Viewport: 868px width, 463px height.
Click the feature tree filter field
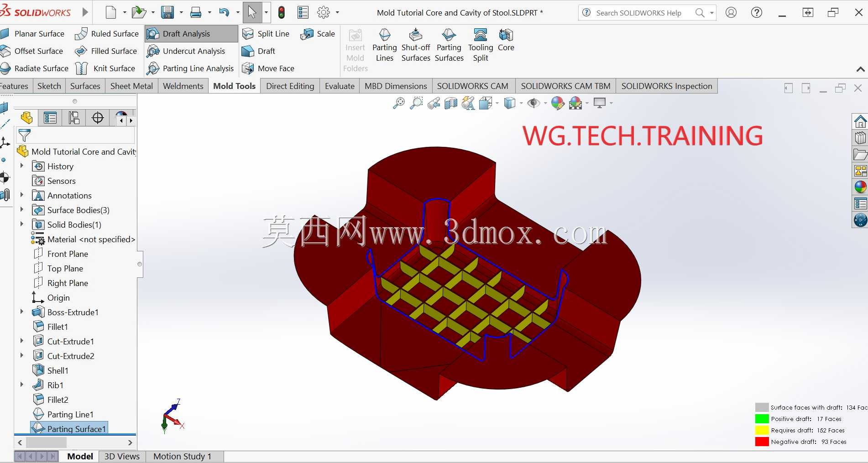click(x=76, y=135)
